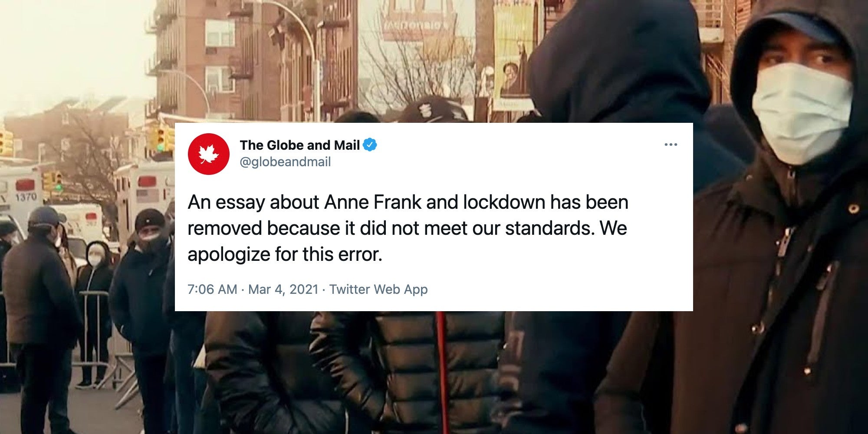Click the red maple leaf profile avatar

tap(209, 154)
